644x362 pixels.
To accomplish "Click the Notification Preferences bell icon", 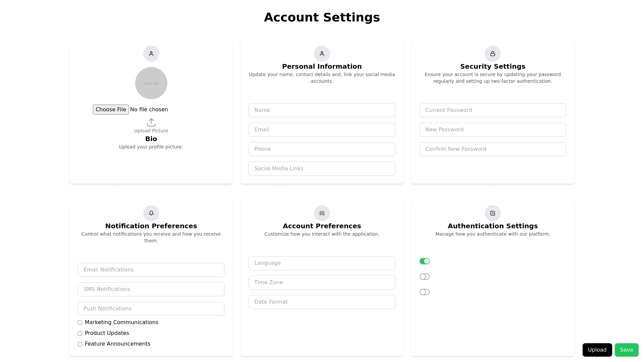I will [x=151, y=213].
